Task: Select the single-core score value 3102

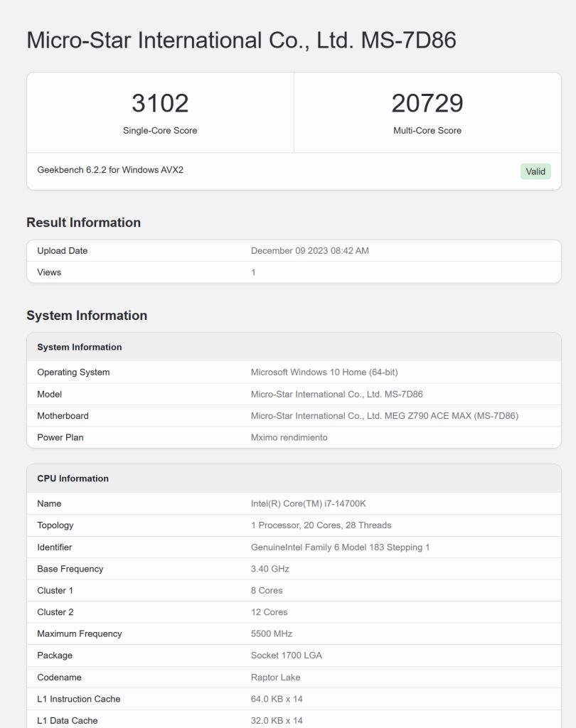Action: click(160, 103)
